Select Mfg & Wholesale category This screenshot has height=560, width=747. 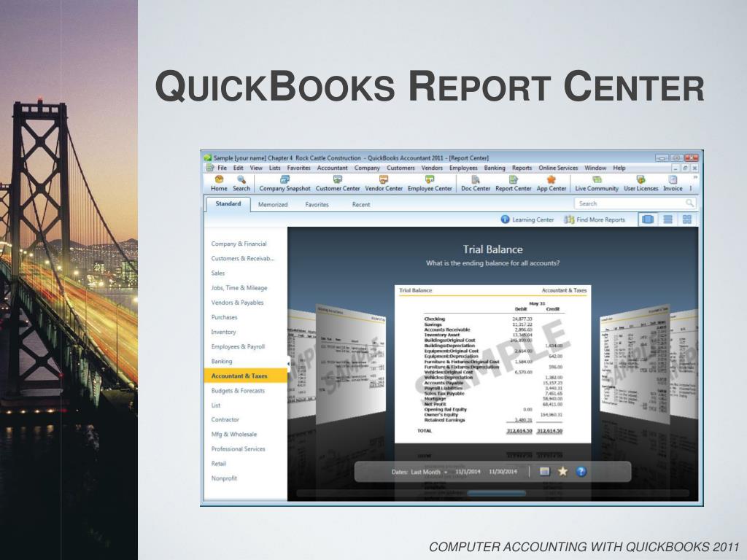click(233, 435)
